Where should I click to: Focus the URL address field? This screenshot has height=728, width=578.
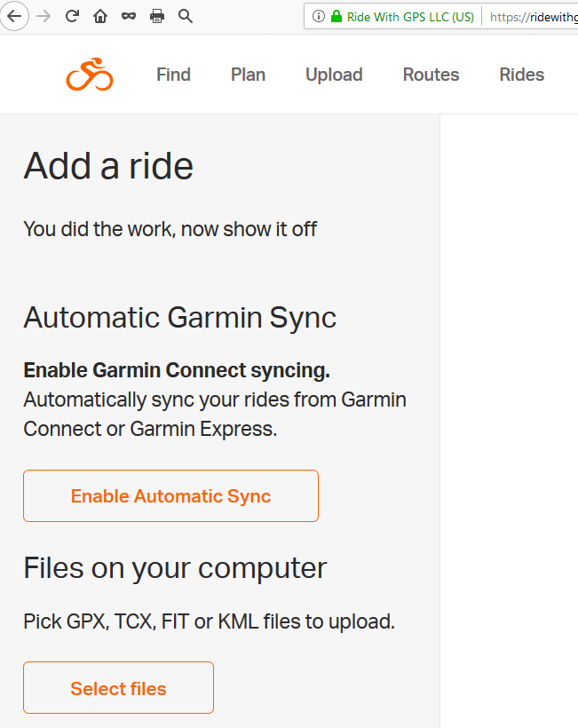[x=533, y=16]
